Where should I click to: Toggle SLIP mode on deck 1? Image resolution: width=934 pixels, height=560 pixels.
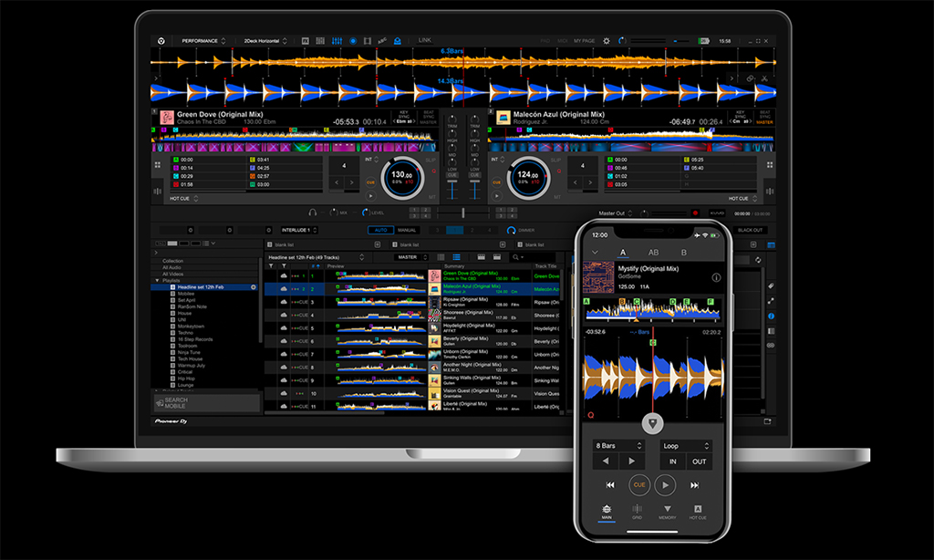[431, 161]
